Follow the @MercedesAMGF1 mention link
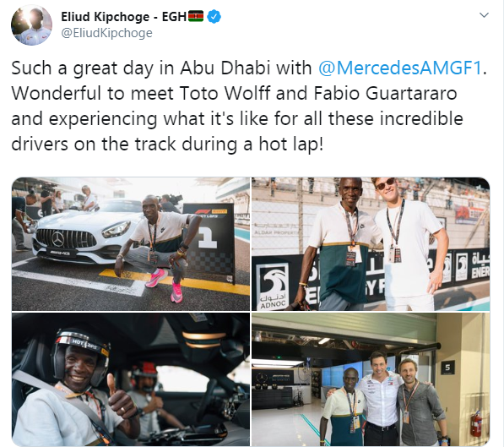 coord(400,68)
